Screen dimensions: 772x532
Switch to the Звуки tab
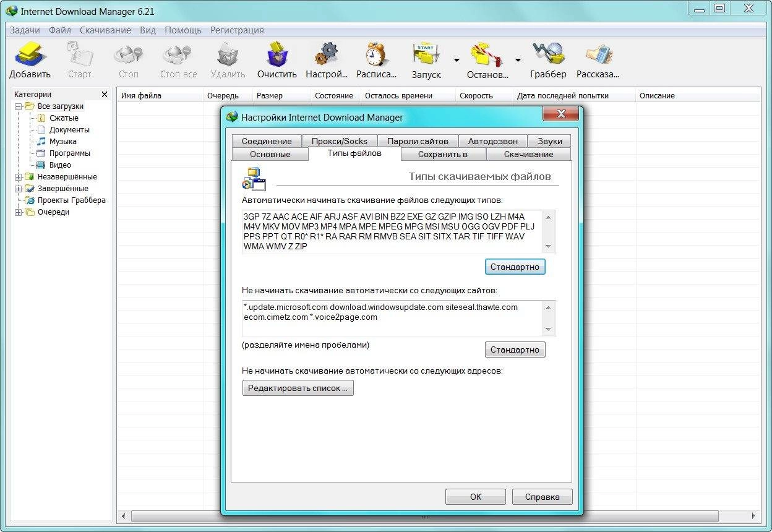pos(550,141)
